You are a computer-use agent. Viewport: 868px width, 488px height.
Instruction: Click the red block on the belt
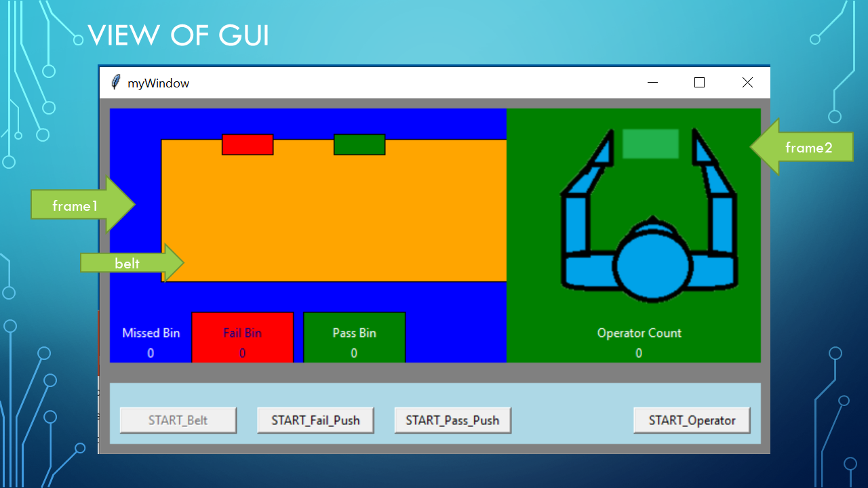(x=248, y=144)
